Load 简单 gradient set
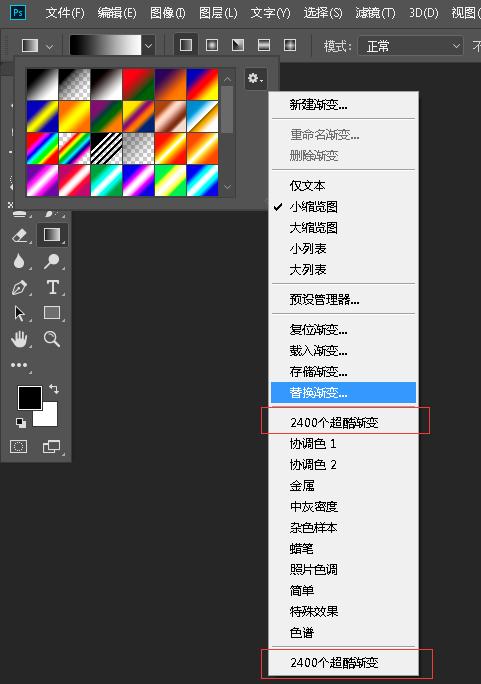The height and width of the screenshot is (684, 481). [343, 590]
